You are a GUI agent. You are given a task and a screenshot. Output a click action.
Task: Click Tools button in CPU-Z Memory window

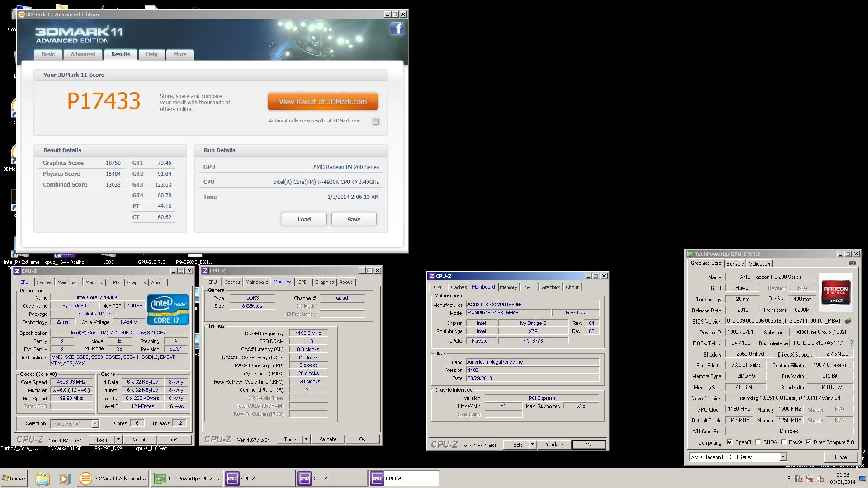pos(290,439)
